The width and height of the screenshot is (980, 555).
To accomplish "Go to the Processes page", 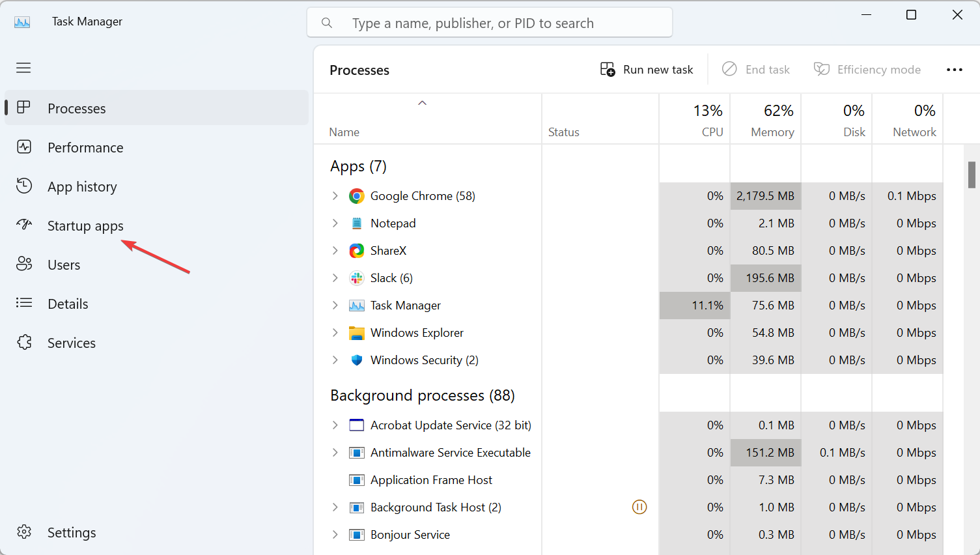I will (156, 107).
